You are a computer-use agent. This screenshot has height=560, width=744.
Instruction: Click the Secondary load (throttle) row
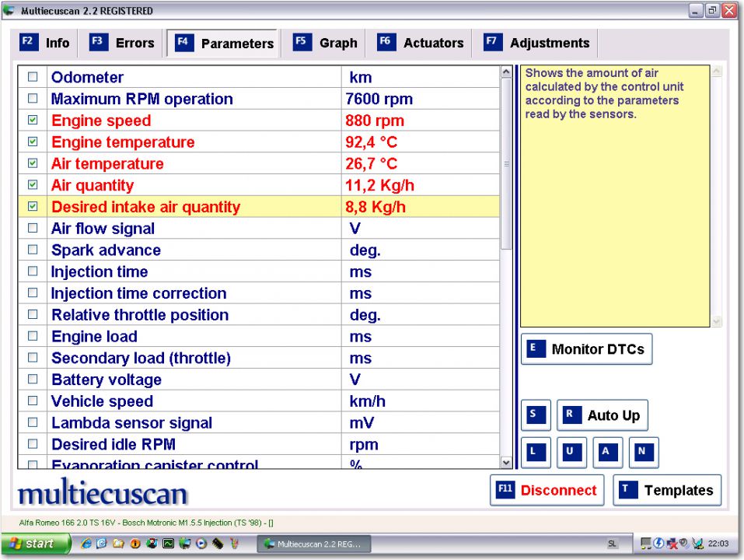[x=259, y=358]
